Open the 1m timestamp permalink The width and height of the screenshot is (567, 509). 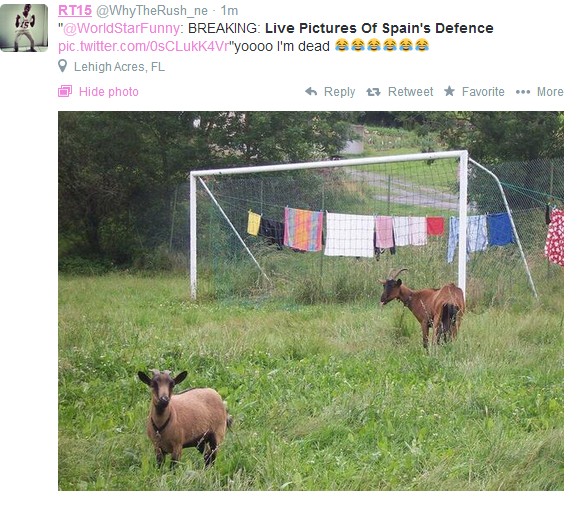click(229, 10)
